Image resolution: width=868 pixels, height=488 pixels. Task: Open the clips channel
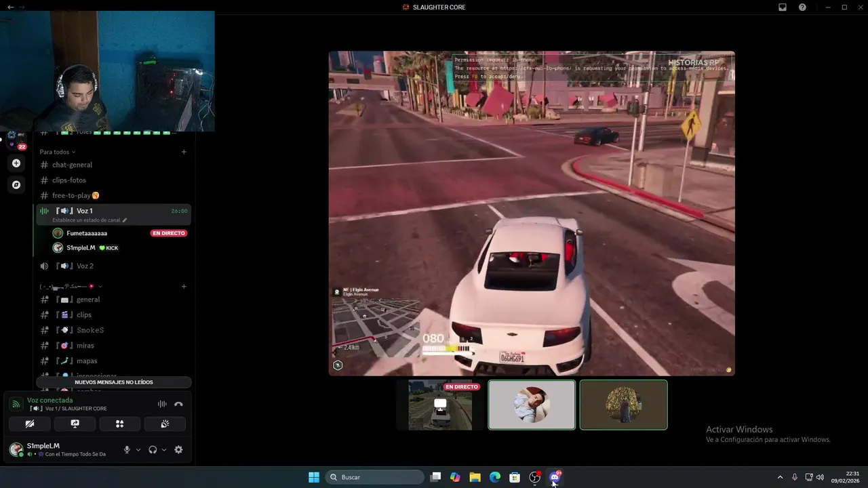tap(113, 314)
